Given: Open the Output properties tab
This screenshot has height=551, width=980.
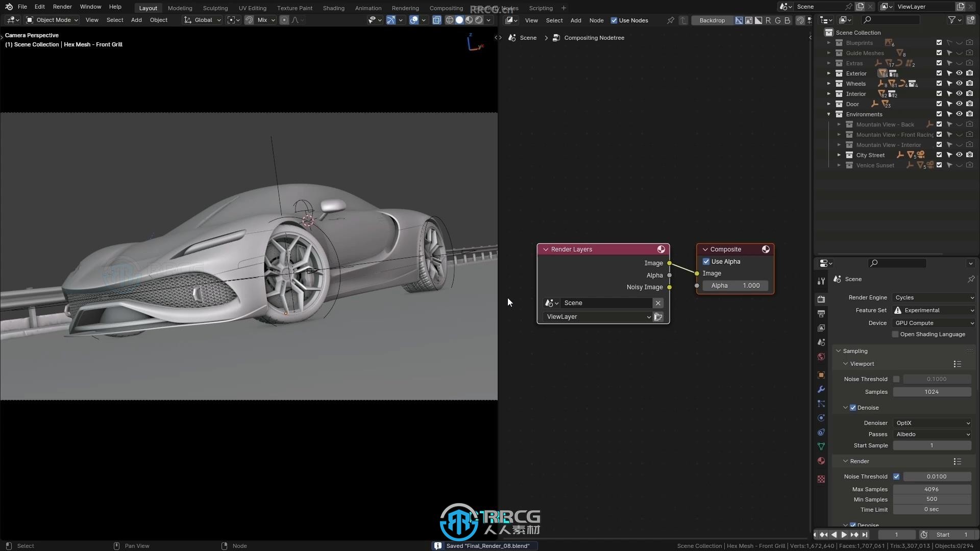Looking at the screenshot, I should pyautogui.click(x=821, y=314).
